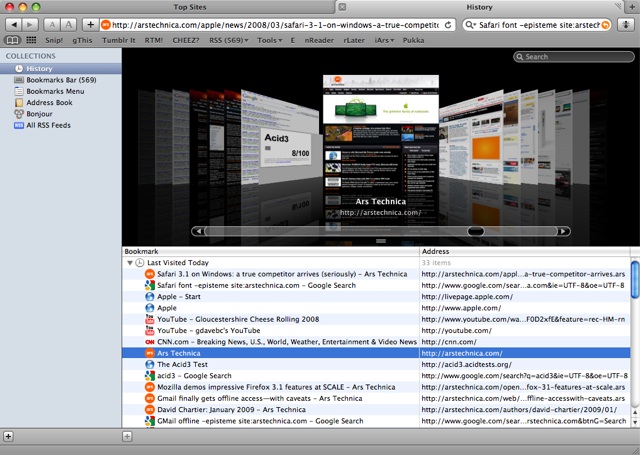Open search engine magnifier menu in search field

(470, 25)
